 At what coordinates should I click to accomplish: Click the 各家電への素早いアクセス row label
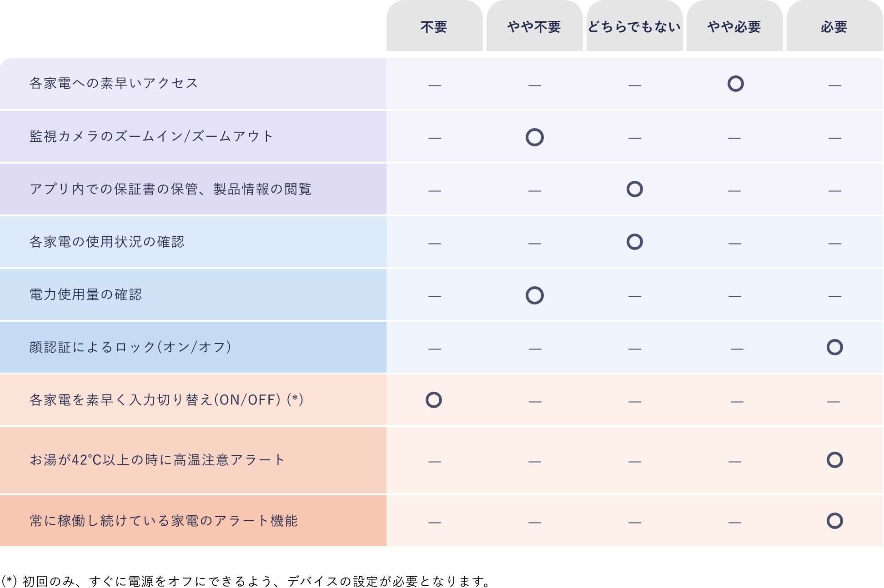click(x=114, y=84)
